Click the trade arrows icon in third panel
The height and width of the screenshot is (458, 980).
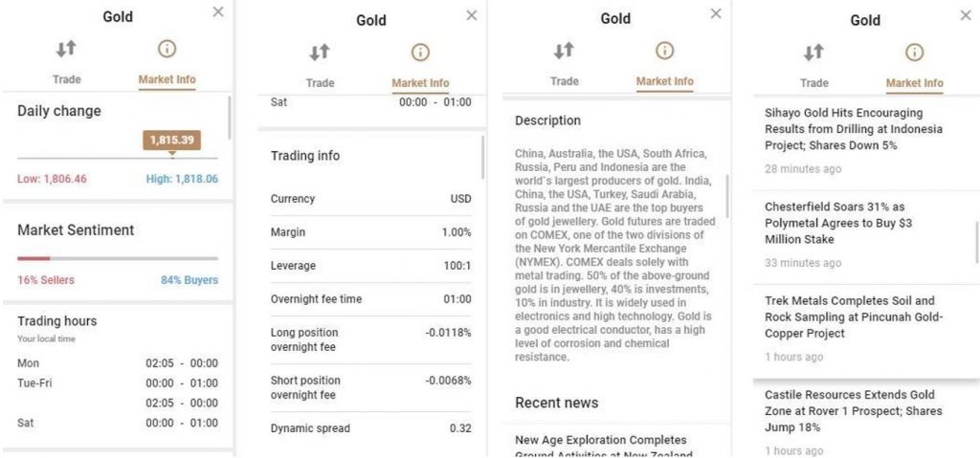point(564,51)
